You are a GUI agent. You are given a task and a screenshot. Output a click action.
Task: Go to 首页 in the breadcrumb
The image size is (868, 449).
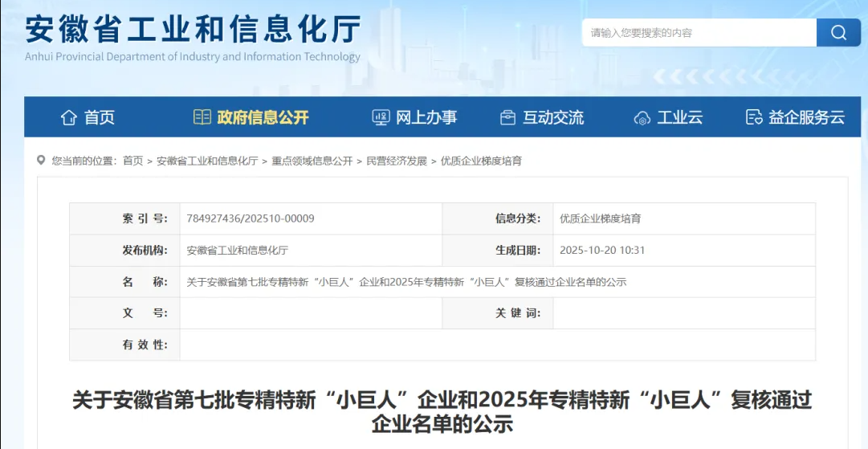[132, 161]
